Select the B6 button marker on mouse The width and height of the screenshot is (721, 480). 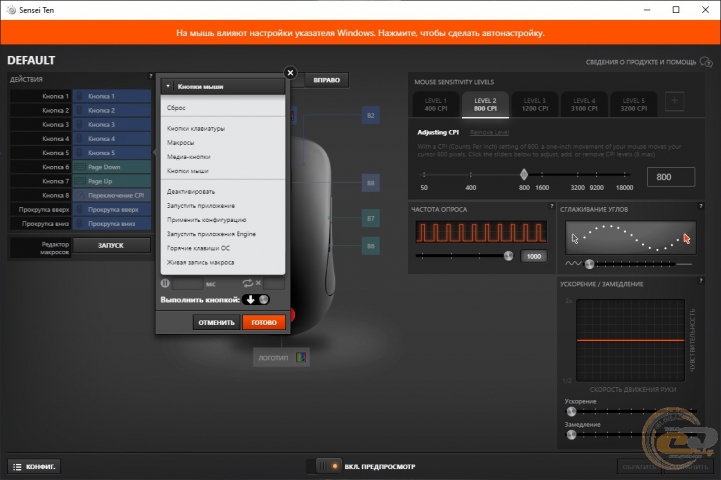point(371,246)
